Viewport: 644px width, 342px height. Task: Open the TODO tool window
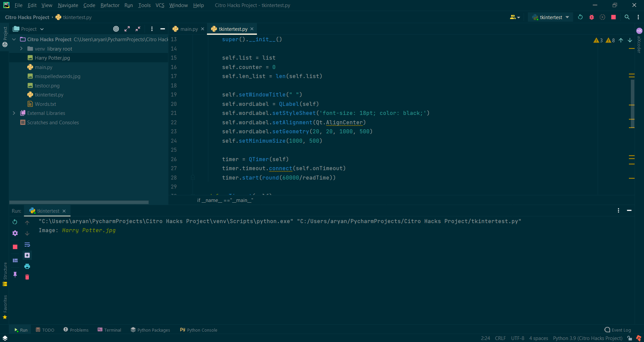point(45,330)
